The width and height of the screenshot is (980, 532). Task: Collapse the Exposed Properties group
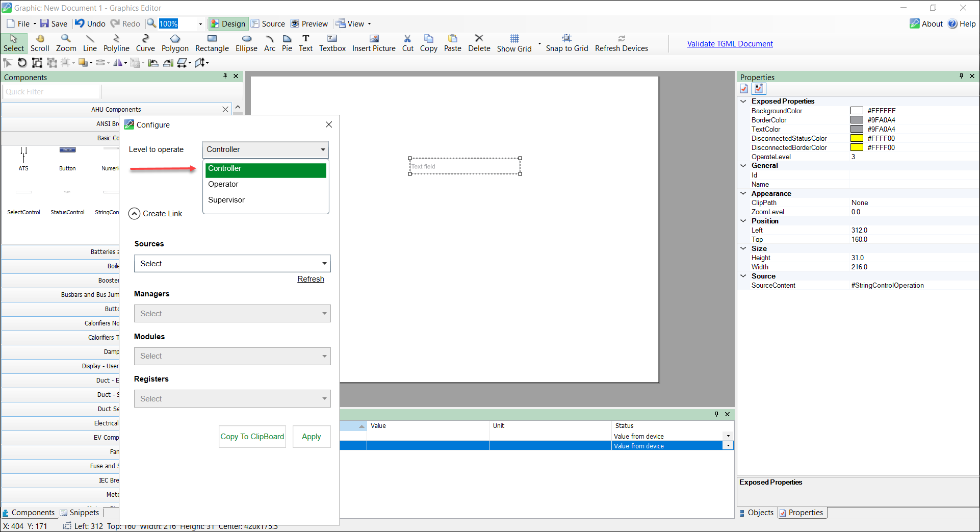click(743, 101)
